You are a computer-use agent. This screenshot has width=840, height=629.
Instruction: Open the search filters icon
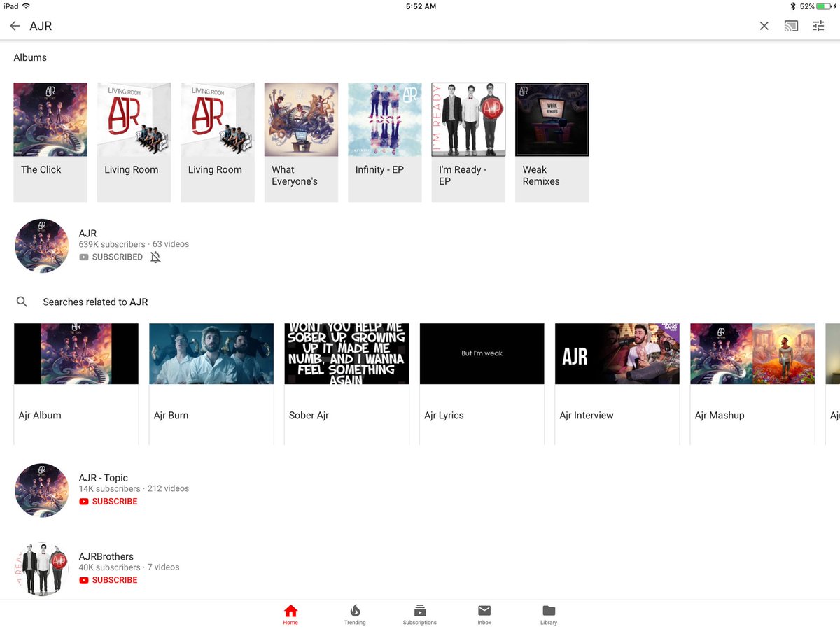(818, 26)
